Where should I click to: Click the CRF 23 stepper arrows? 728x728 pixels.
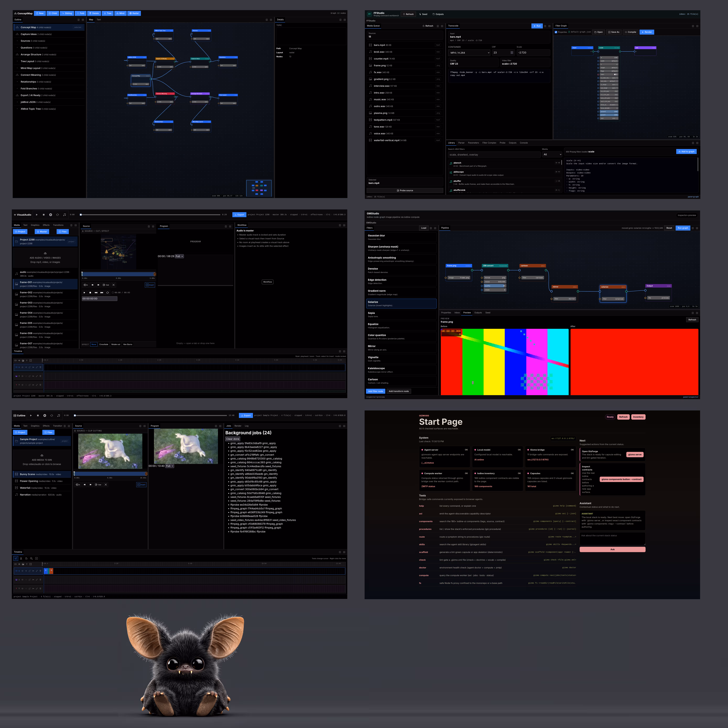click(512, 53)
